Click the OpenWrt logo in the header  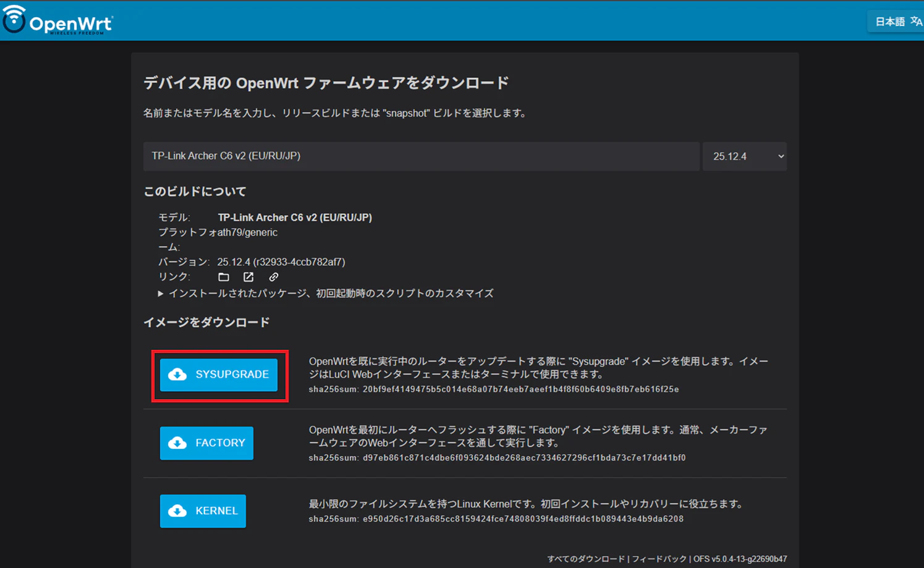click(x=57, y=20)
